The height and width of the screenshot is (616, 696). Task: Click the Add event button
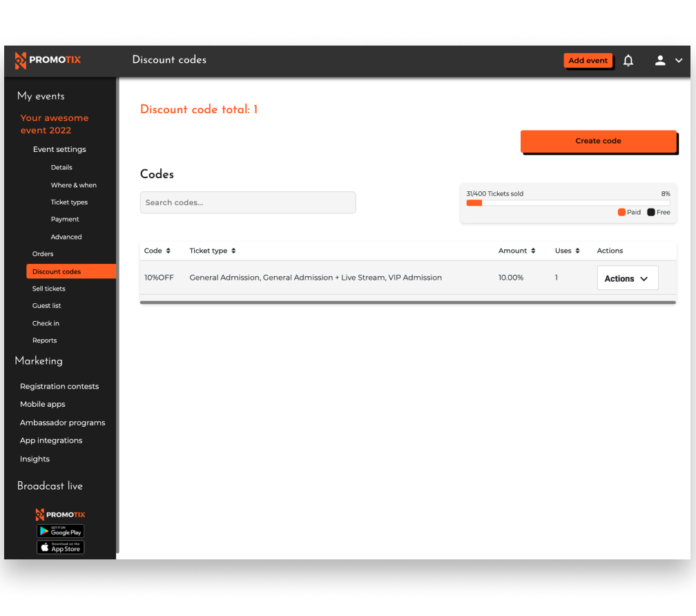[588, 60]
